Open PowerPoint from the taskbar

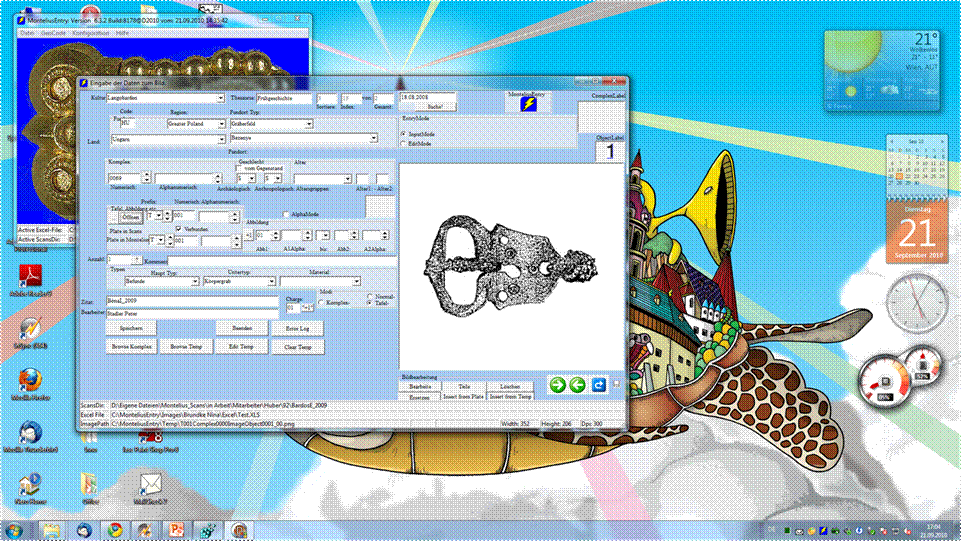177,530
